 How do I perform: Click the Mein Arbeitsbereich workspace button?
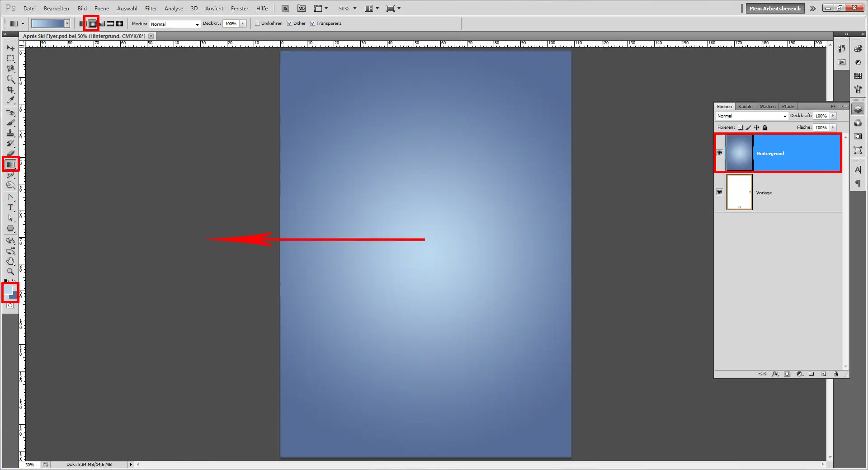coord(775,9)
